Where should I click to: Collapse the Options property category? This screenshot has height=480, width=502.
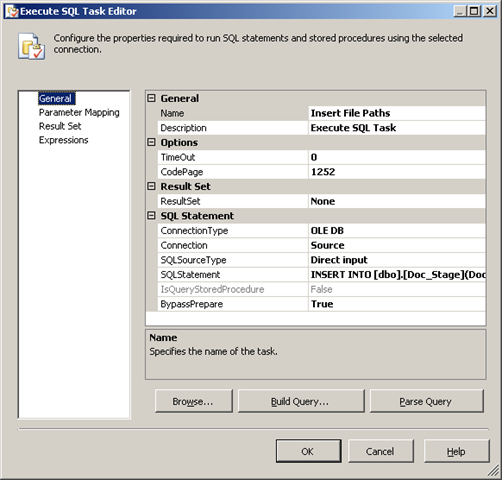point(151,142)
